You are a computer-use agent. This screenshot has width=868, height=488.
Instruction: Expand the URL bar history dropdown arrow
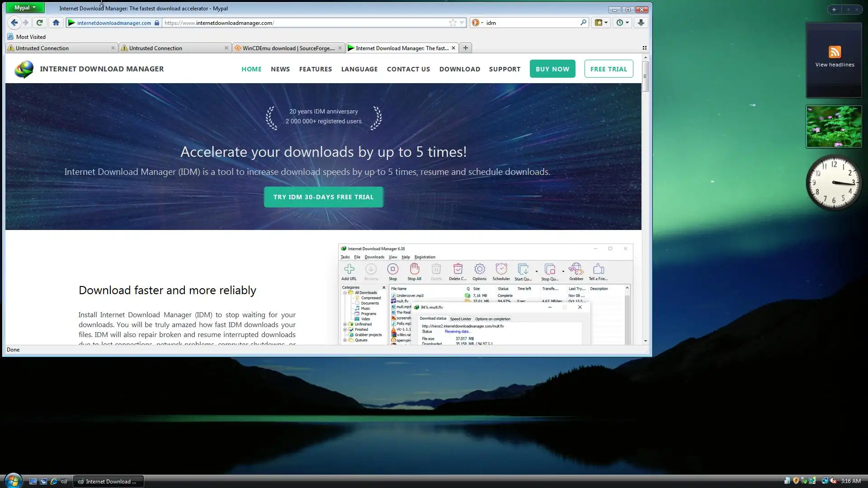tap(462, 23)
